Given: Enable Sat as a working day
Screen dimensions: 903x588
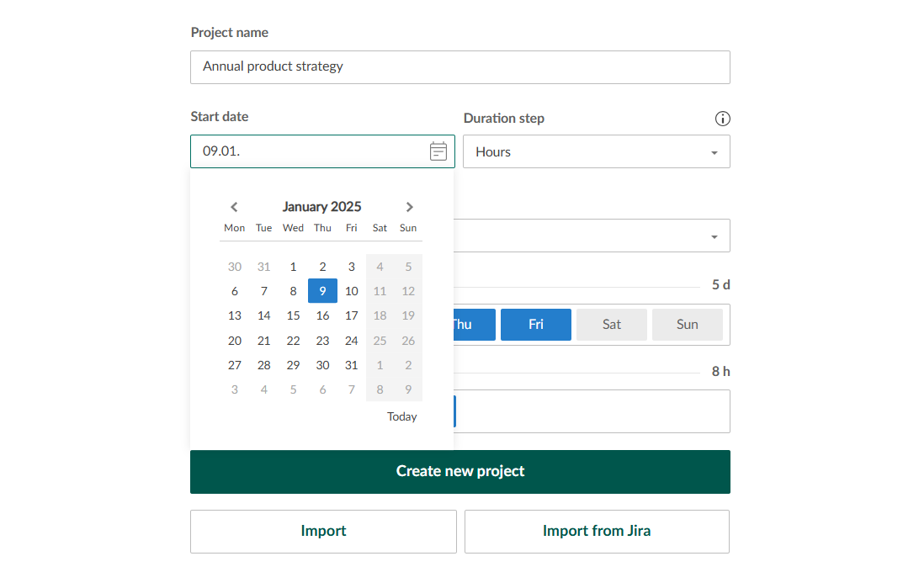Looking at the screenshot, I should [x=611, y=324].
